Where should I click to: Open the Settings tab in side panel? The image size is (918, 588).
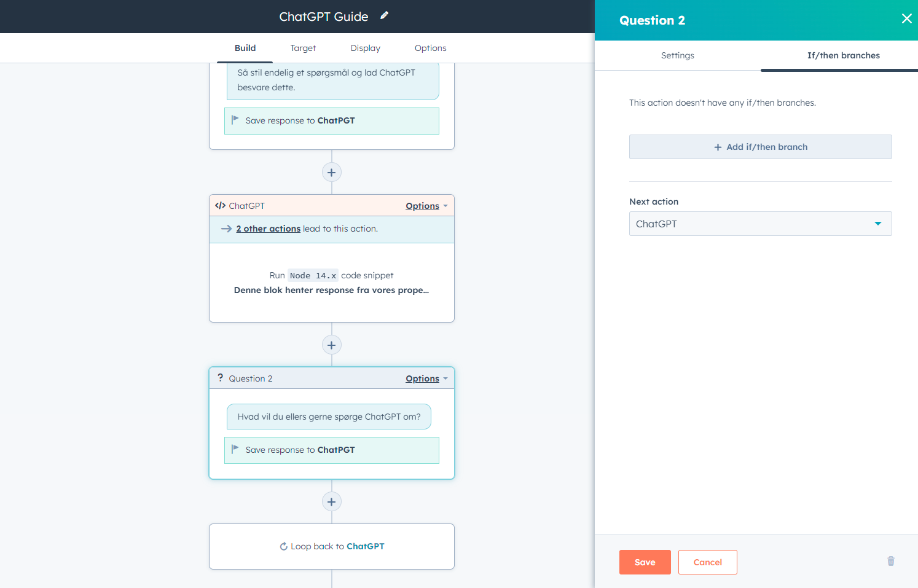pos(678,55)
